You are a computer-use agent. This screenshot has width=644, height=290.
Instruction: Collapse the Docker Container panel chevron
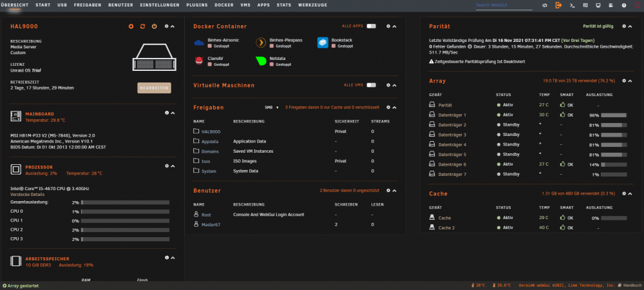click(394, 26)
